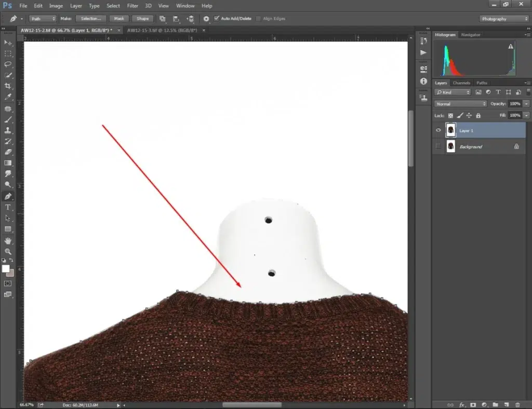Screen dimensions: 532x409
Task: Click the histogram cached data warning icon
Action: pos(511,46)
